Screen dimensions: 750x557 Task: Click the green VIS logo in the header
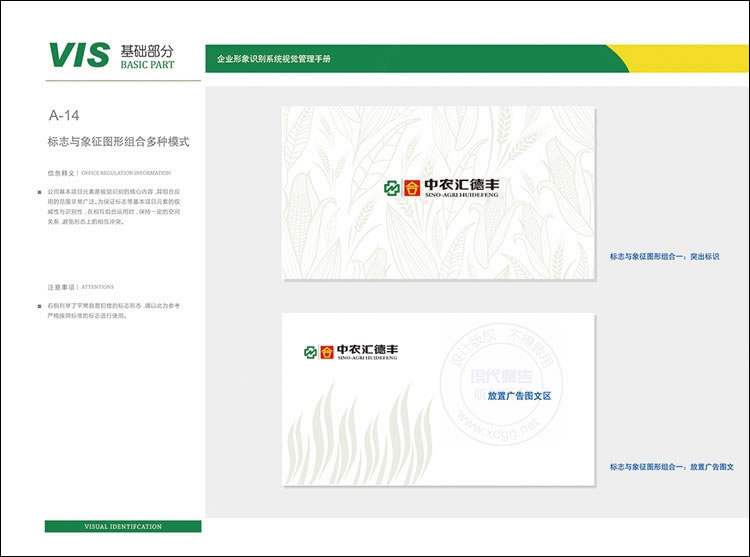coord(79,55)
